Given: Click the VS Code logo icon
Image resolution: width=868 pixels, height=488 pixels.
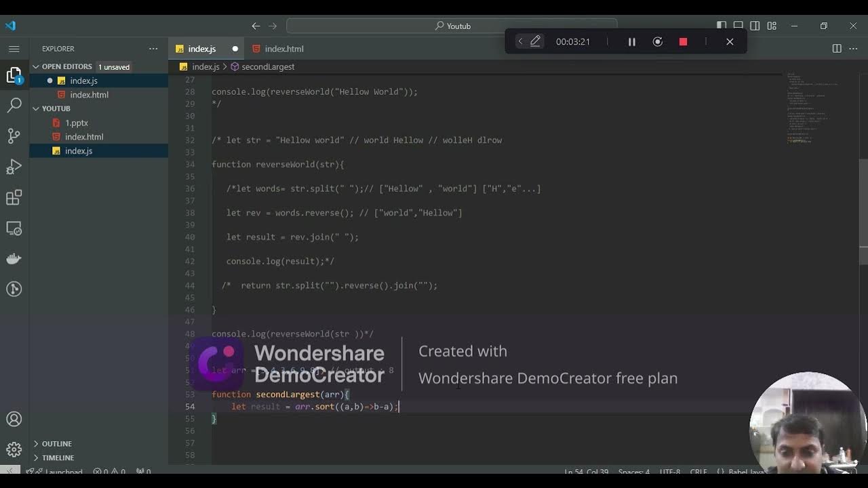Looking at the screenshot, I should [x=10, y=26].
